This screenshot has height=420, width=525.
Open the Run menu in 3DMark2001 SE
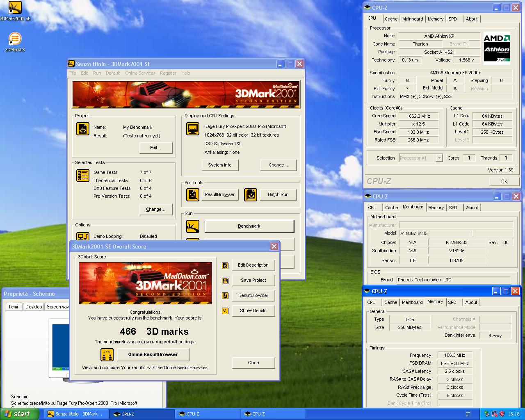click(97, 73)
